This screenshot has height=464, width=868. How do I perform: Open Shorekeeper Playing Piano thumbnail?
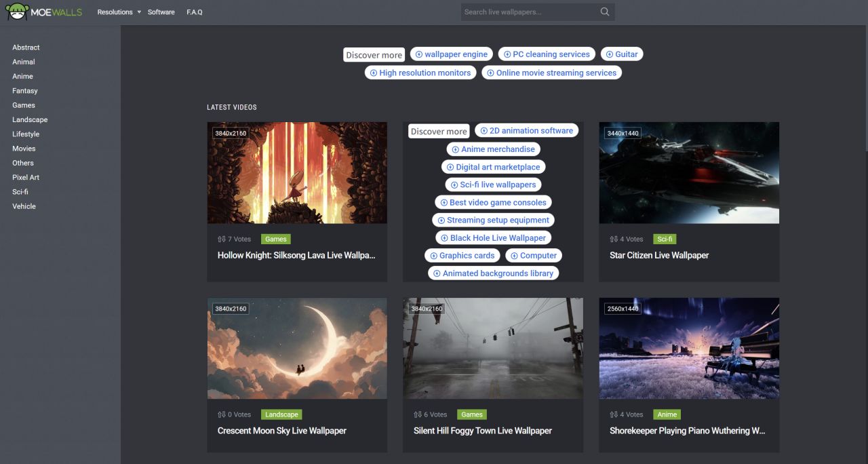[x=689, y=348]
